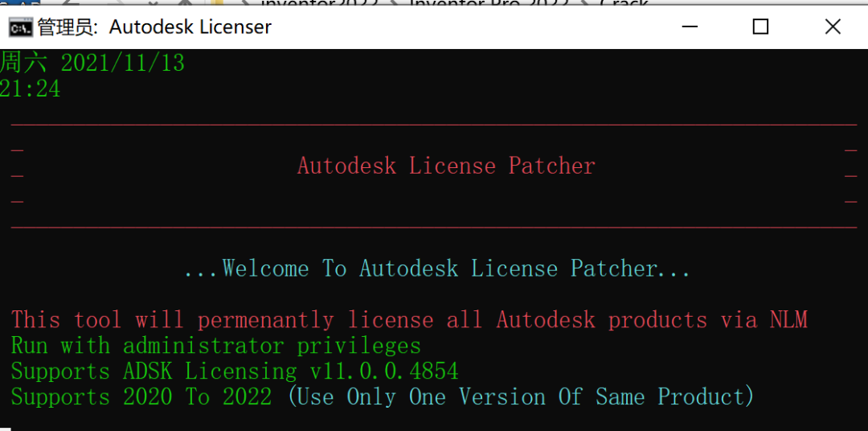Click the 'Supports 2020 To 2022' text
Viewport: 868px width, 431px height.
tap(141, 397)
